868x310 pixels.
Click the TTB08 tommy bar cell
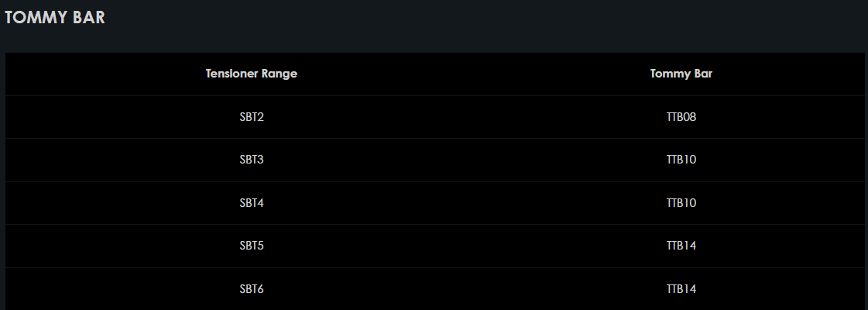(x=681, y=117)
